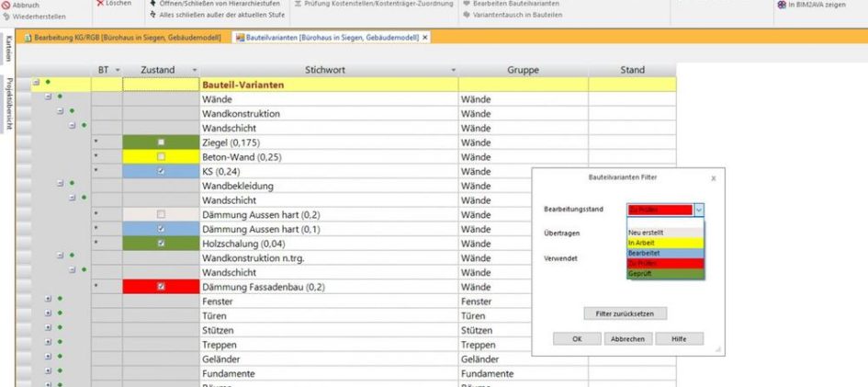Click the Wiederherstellen restore icon

coord(7,16)
